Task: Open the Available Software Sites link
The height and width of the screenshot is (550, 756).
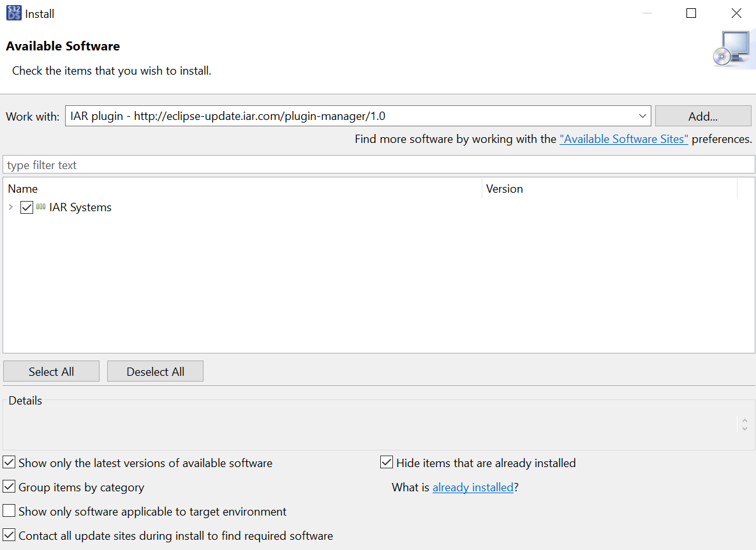Action: [623, 139]
